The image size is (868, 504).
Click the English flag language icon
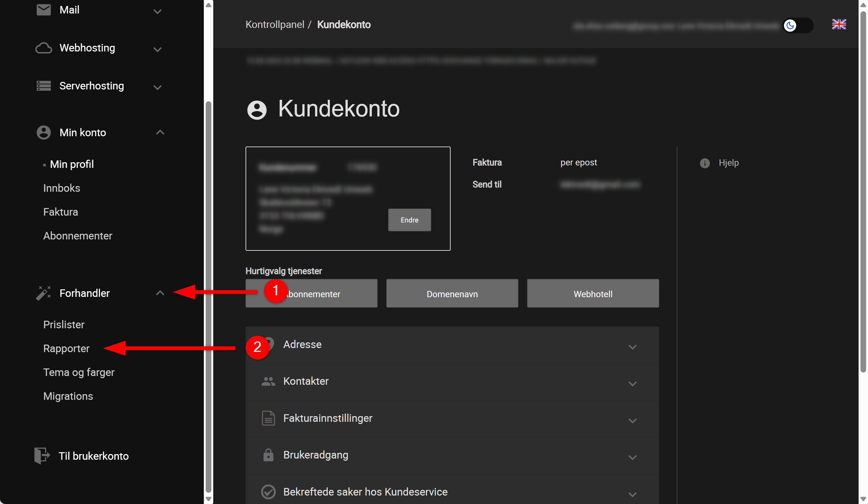point(839,24)
